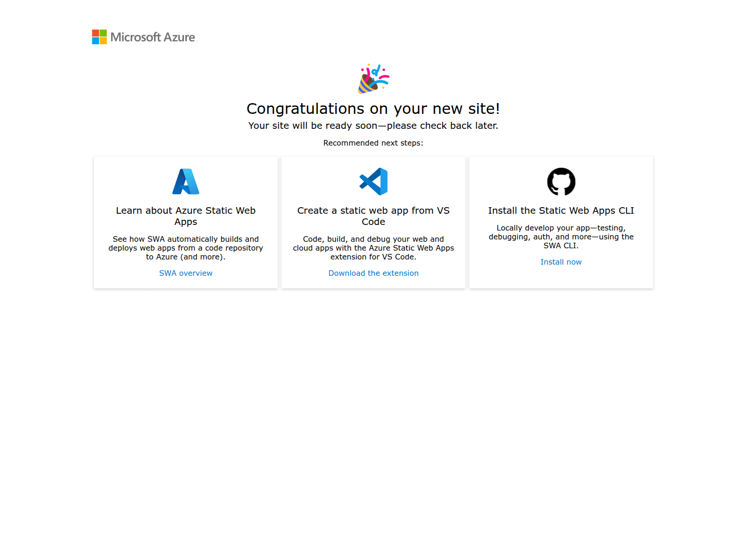Click the party popper celebration icon
747x560 pixels.
click(373, 79)
